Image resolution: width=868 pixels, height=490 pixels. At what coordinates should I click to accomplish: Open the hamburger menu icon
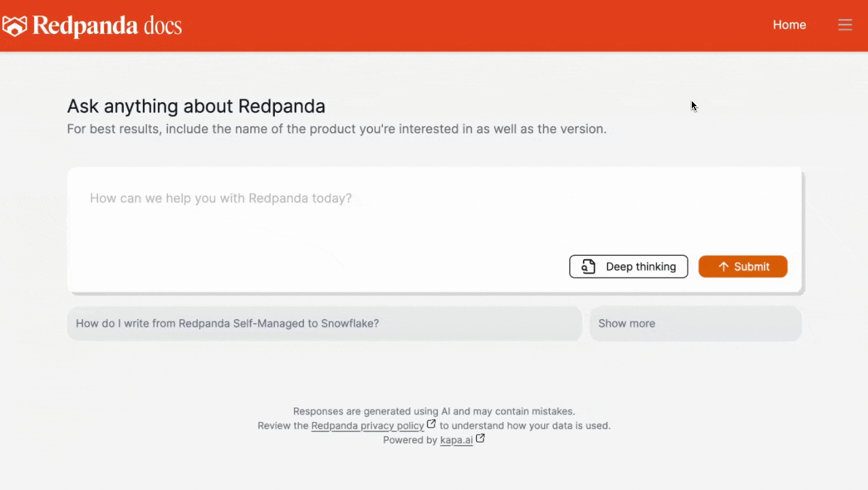click(x=845, y=25)
